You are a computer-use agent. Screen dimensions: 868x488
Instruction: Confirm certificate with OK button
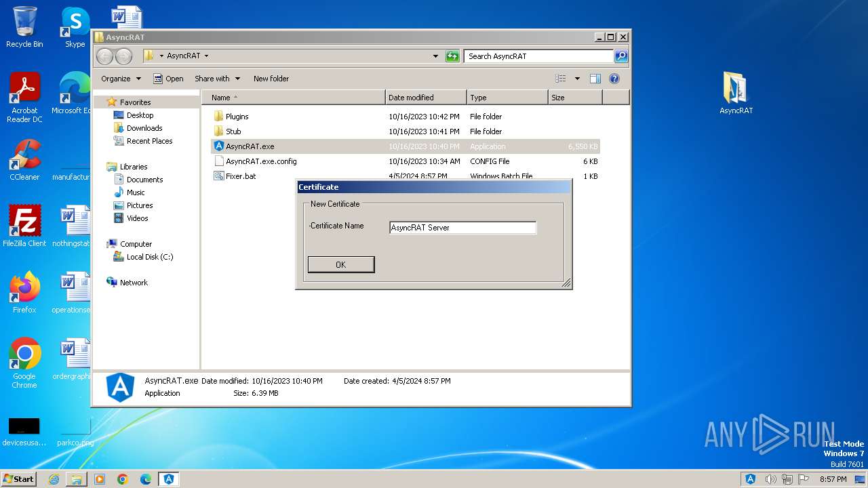coord(341,264)
